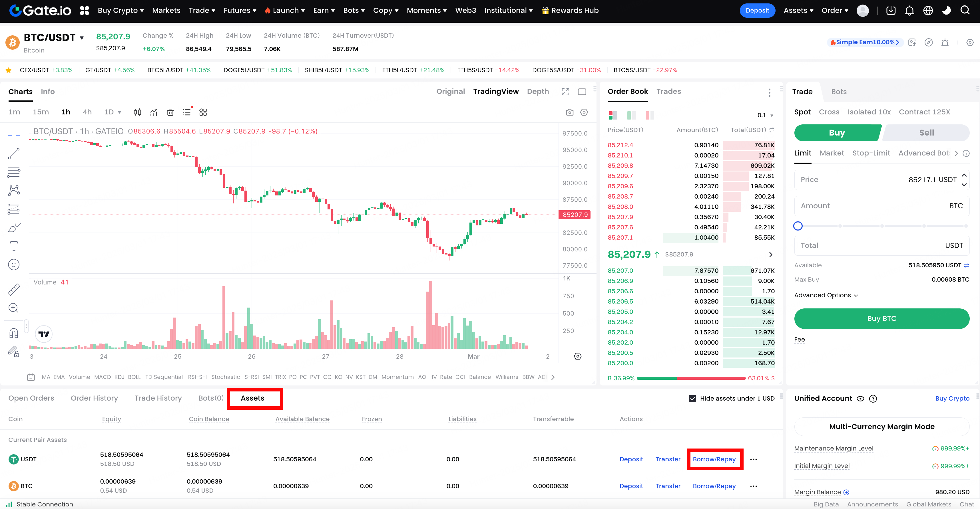Screen dimensions: 980x509
Task: Open the notifications bell icon
Action: (909, 11)
